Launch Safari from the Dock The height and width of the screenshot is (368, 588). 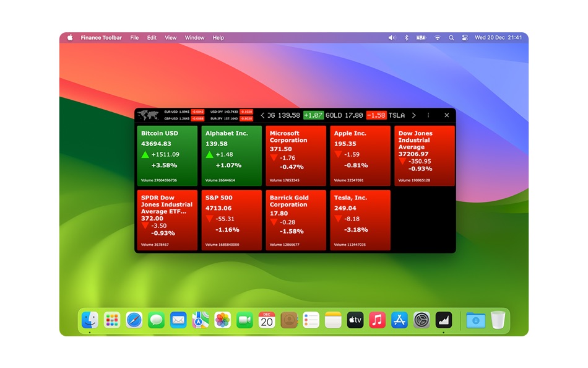tap(134, 320)
